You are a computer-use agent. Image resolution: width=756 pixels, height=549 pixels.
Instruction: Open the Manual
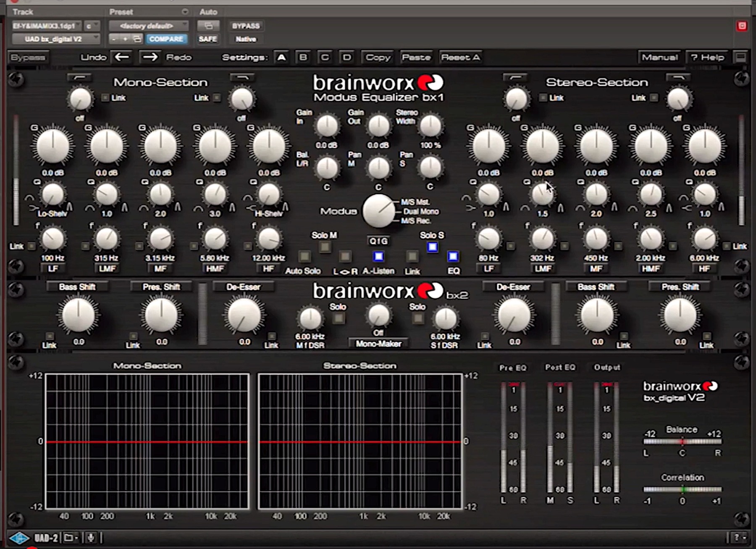click(x=660, y=57)
